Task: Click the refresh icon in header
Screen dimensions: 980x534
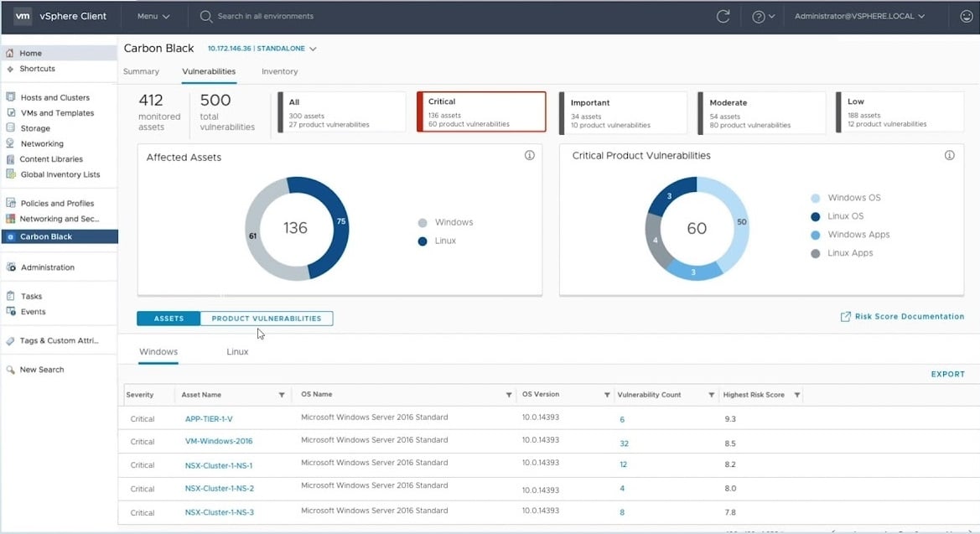Action: (x=723, y=16)
